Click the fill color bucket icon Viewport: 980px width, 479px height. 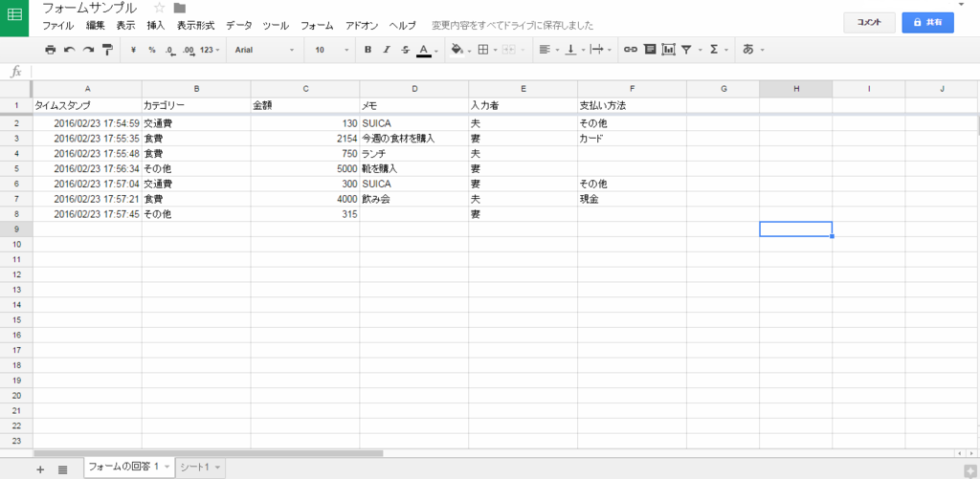[x=457, y=50]
